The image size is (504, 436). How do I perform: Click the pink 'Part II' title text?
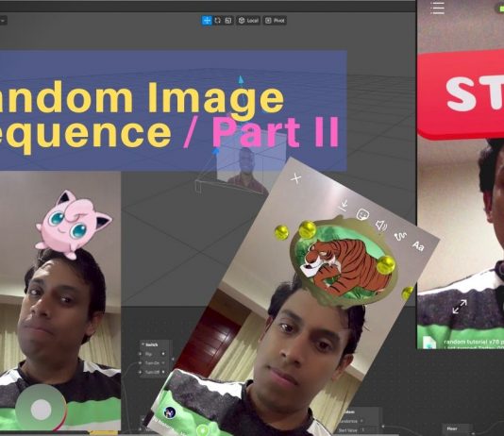276,132
